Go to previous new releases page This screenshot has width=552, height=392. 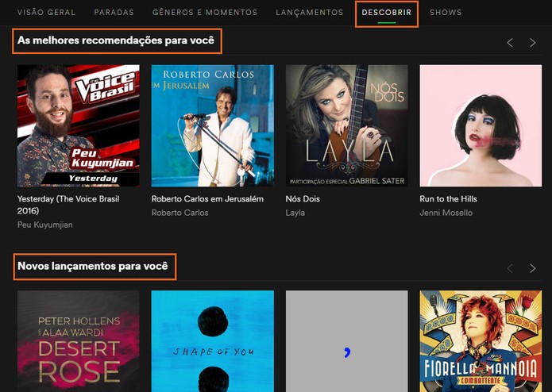(510, 268)
